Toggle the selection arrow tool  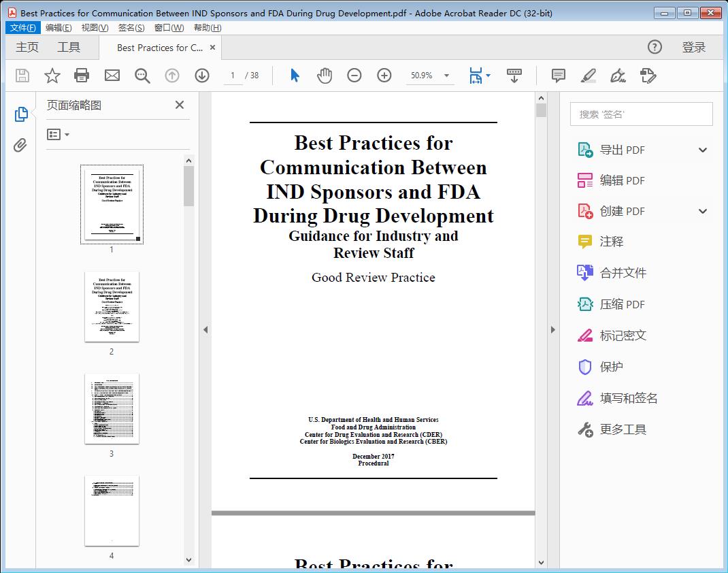click(295, 76)
